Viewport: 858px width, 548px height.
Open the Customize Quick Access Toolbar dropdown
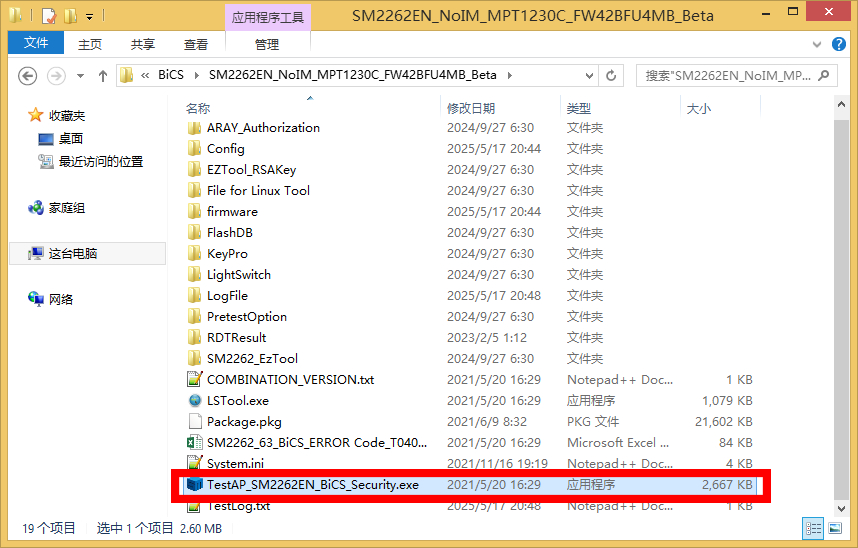(89, 17)
